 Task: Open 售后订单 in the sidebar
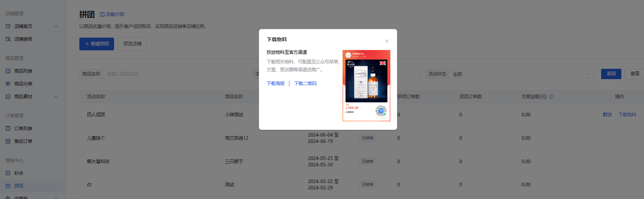(x=23, y=141)
